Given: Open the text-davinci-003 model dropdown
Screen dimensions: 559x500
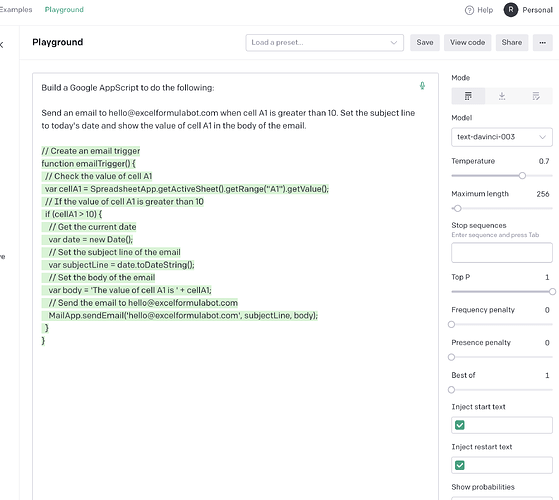Looking at the screenshot, I should (x=502, y=137).
